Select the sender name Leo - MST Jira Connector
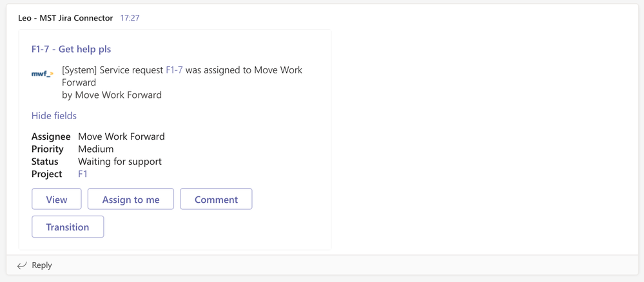This screenshot has height=282, width=644. tap(66, 18)
